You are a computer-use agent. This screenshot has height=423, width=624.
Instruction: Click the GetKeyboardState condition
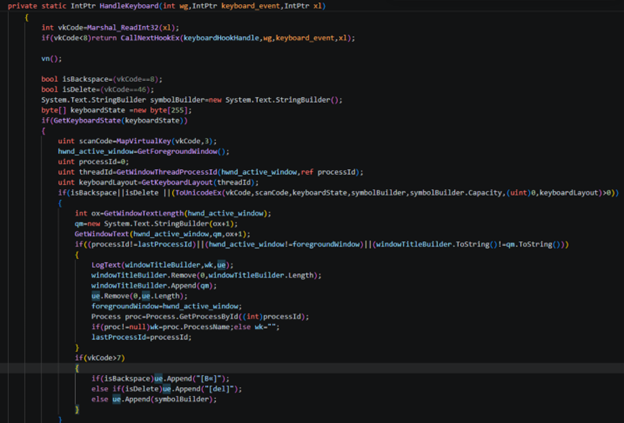114,121
